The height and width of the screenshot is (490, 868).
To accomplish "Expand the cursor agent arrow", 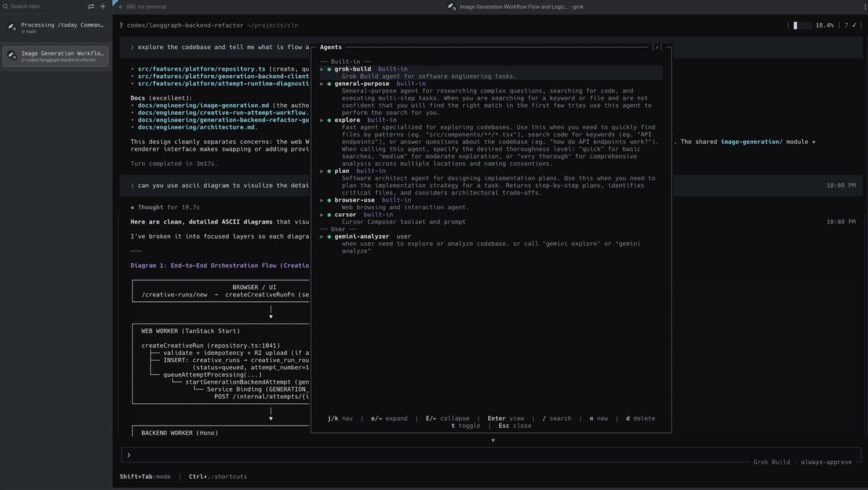I will tap(322, 215).
